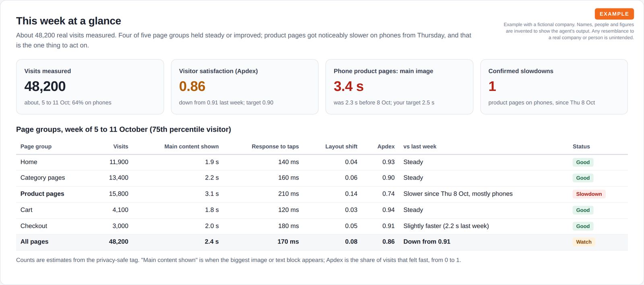Click 'down from 0.91 last week; target 0.90'
644x285 pixels.
[x=226, y=103]
